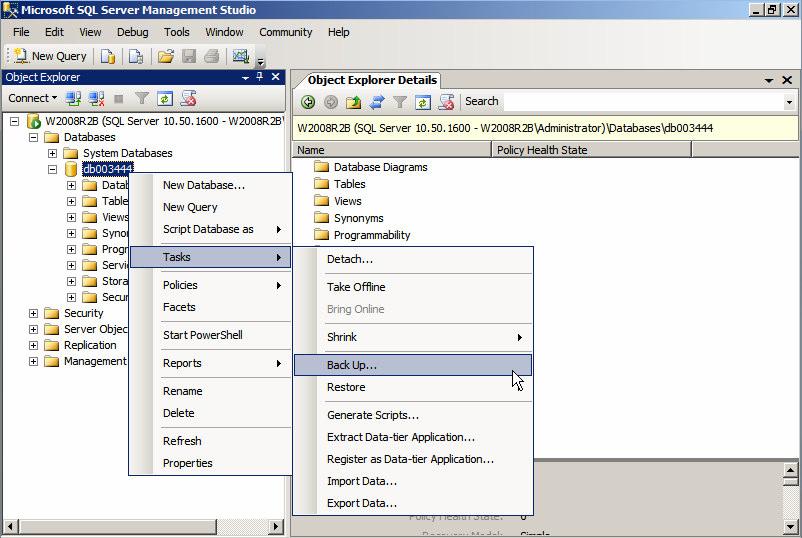Select Back Up... from Tasks submenu
This screenshot has width=802, height=538.
pyautogui.click(x=413, y=365)
